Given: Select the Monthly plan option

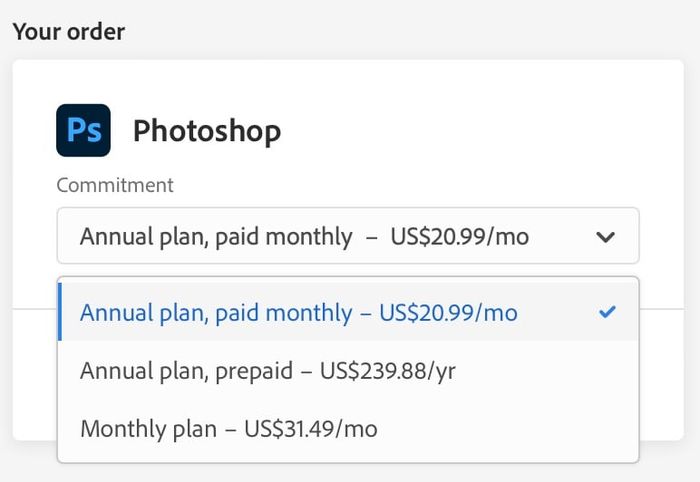Looking at the screenshot, I should point(348,428).
